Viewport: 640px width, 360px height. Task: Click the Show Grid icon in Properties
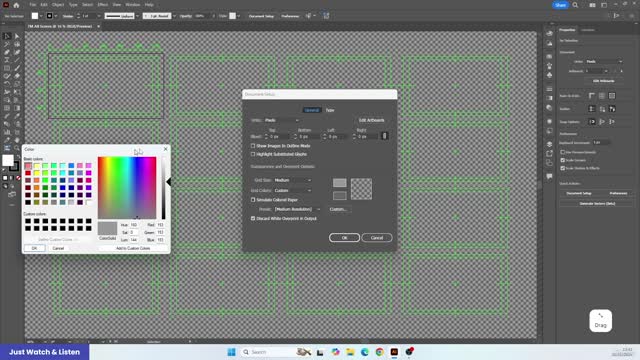(602, 96)
